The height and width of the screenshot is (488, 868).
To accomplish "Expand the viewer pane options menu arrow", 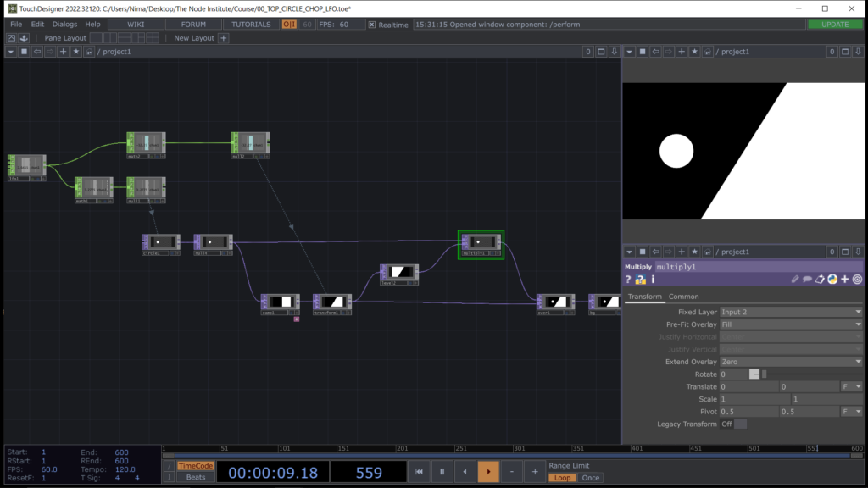I will pyautogui.click(x=630, y=52).
